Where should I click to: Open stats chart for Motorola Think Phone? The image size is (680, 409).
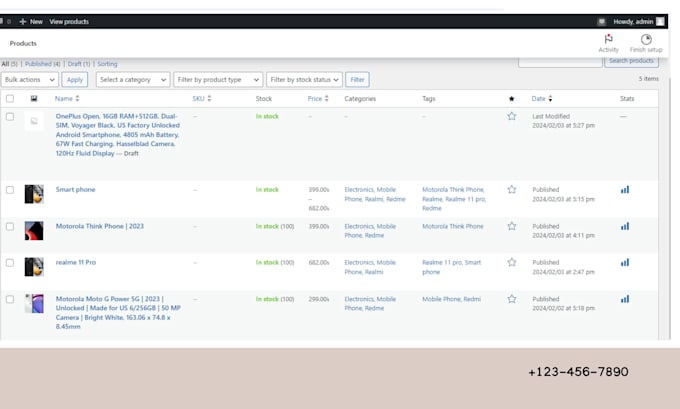624,226
